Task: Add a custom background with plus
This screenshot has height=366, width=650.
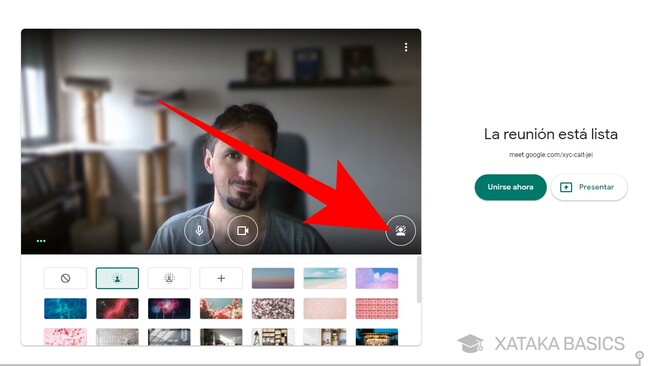Action: (221, 278)
